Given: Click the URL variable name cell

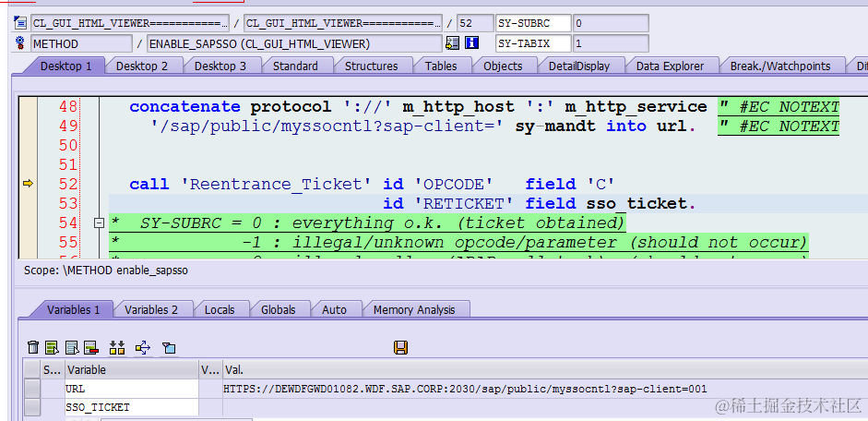Looking at the screenshot, I should tap(132, 389).
